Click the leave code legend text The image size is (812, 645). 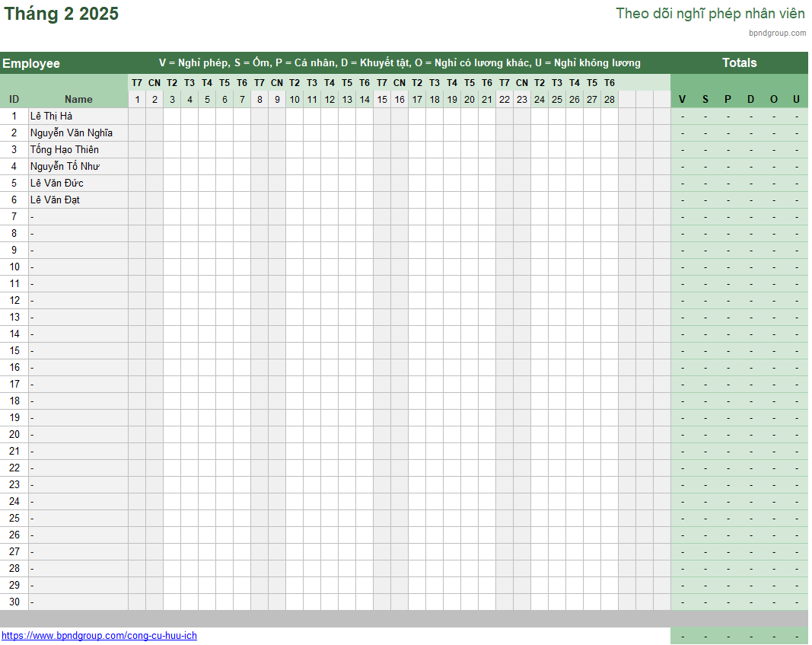(x=400, y=63)
